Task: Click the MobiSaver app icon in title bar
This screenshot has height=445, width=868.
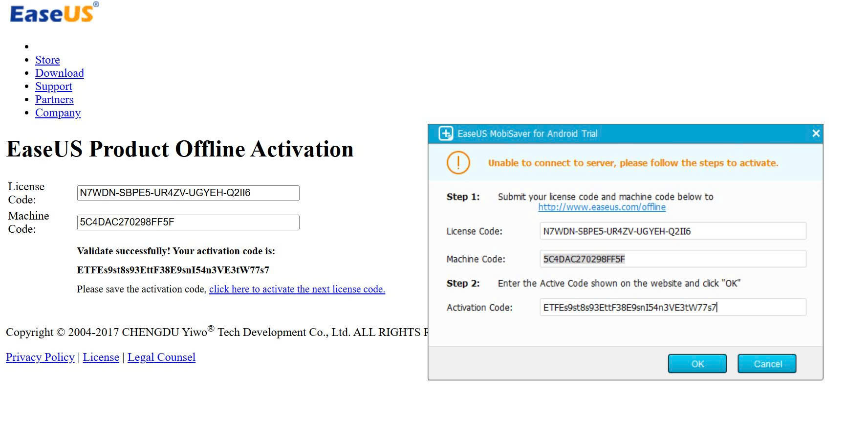Action: (446, 133)
